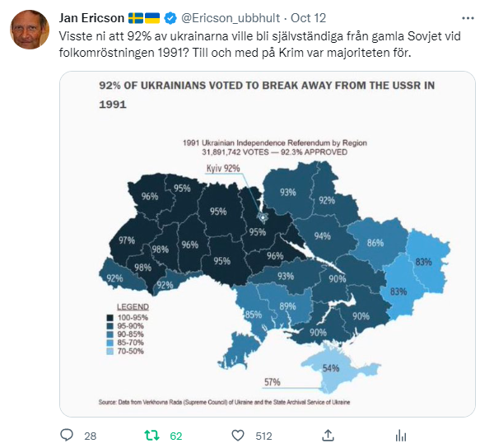This screenshot has width=480, height=448.
Task: Open the three-dot more options menu
Action: click(468, 18)
